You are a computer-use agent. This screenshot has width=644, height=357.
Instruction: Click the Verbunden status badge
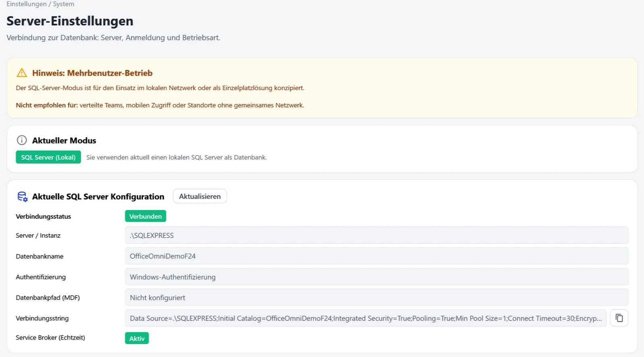pyautogui.click(x=145, y=216)
